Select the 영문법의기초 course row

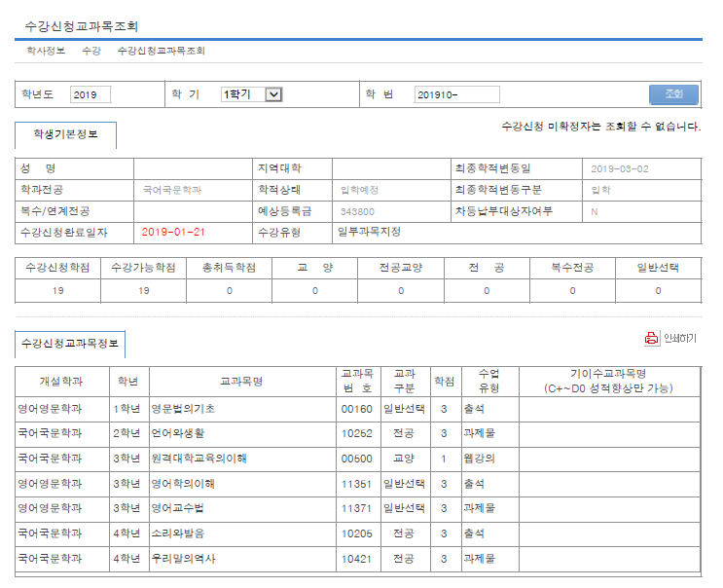coord(185,410)
